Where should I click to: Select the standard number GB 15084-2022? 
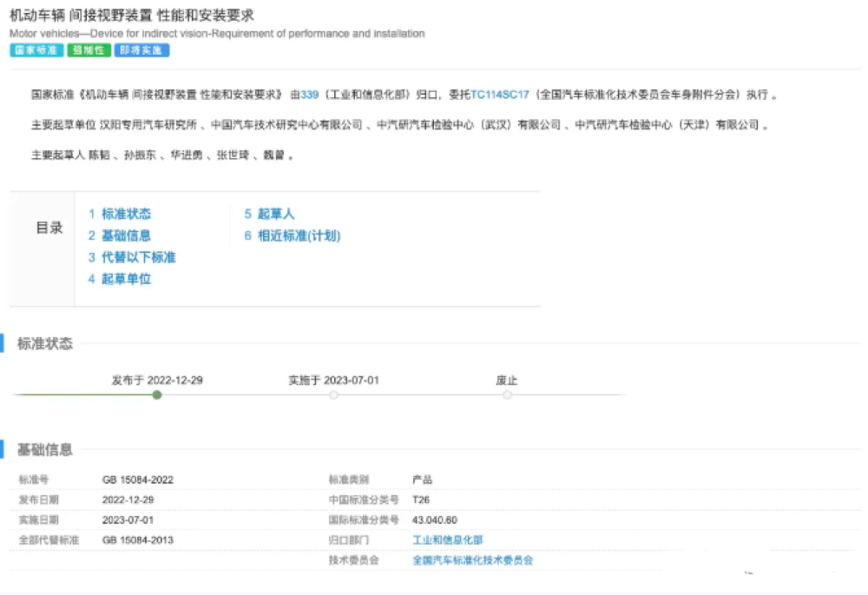click(138, 479)
